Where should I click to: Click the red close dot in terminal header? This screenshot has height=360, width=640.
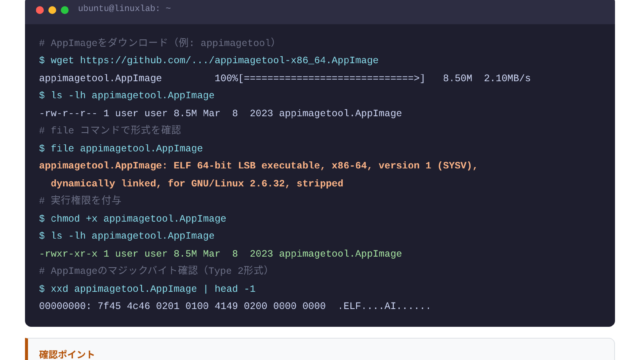click(40, 10)
